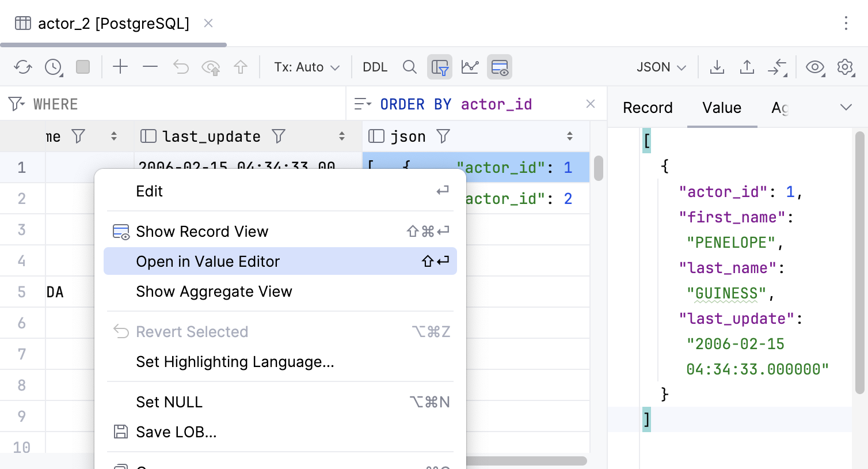This screenshot has width=868, height=469.
Task: Toggle filter on the json column
Action: coord(443,136)
